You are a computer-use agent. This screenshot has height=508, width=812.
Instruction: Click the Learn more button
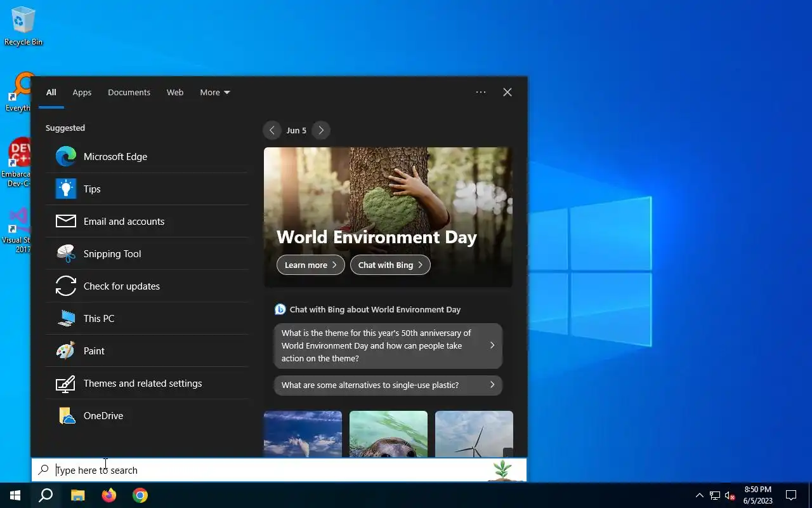311,265
